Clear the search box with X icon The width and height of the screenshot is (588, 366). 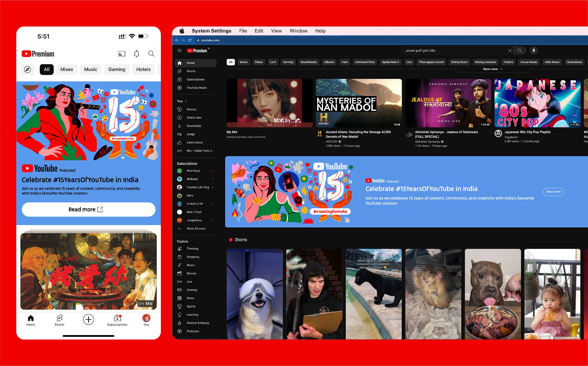tap(510, 51)
